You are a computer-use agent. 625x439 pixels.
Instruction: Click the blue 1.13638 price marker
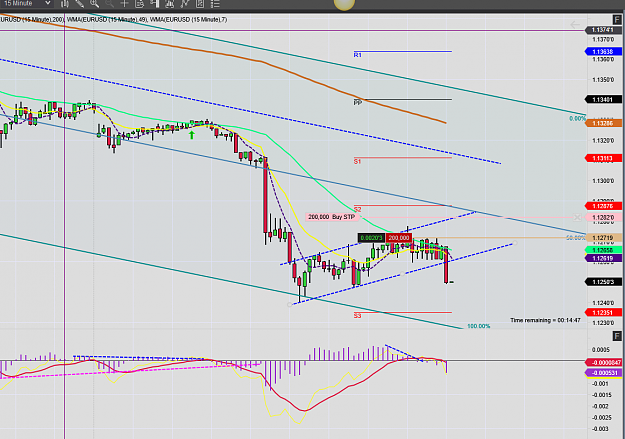pyautogui.click(x=603, y=51)
